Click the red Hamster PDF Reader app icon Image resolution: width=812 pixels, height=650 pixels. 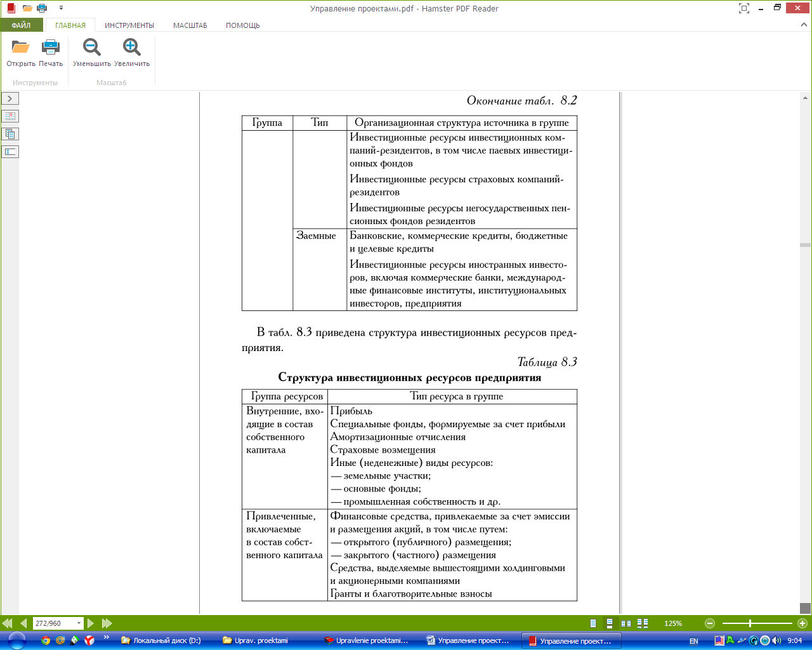[x=11, y=8]
